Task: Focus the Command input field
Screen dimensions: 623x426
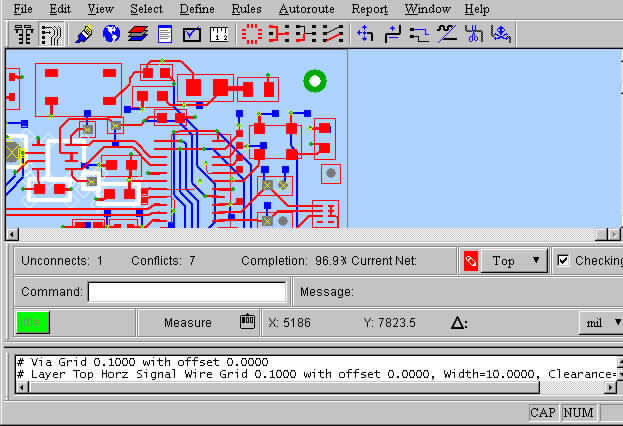Action: 187,292
